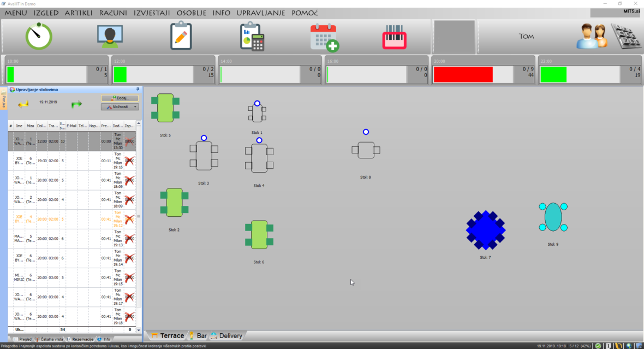Screen dimensions: 644x349
Task: Select the red 20:00 time slot bar
Action: (463, 74)
